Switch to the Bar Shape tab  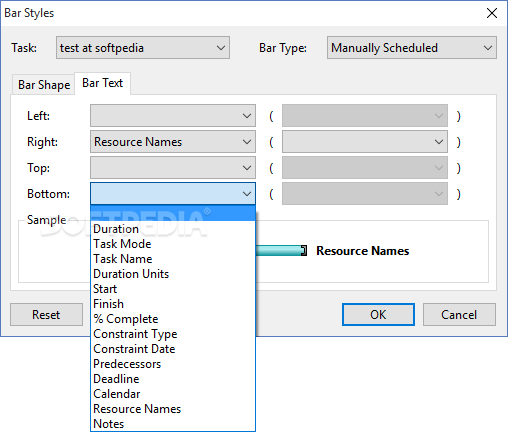click(x=44, y=85)
